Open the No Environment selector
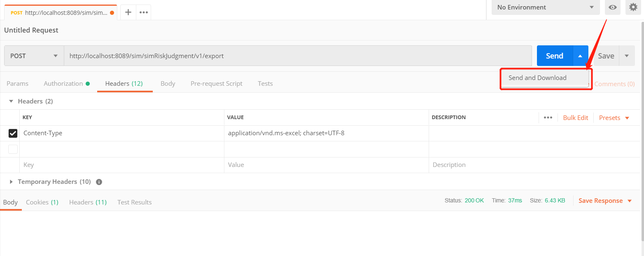This screenshot has height=256, width=644. [545, 7]
